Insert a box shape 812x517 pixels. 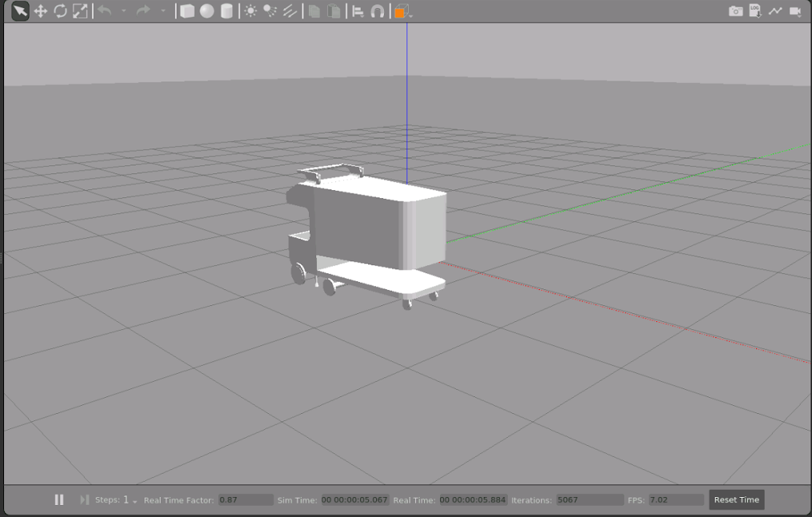(x=187, y=11)
